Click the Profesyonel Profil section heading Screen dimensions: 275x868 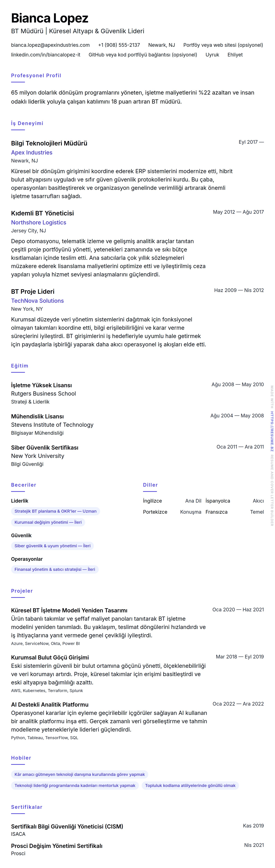[36, 76]
